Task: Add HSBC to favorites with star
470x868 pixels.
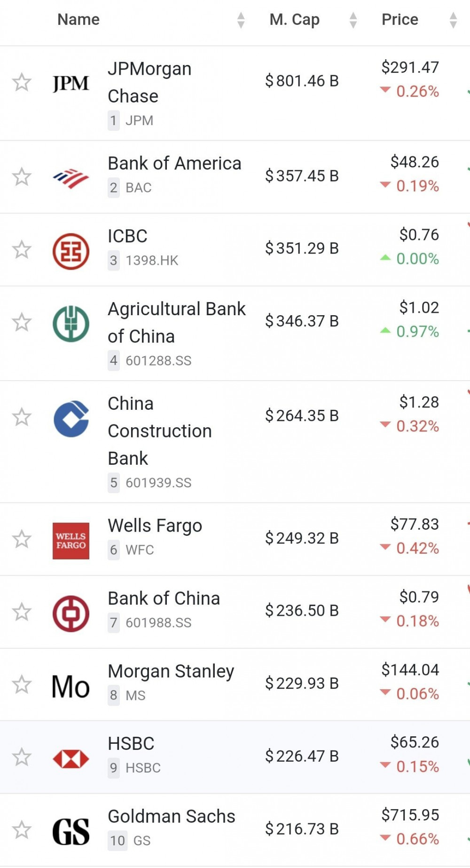Action: (22, 757)
